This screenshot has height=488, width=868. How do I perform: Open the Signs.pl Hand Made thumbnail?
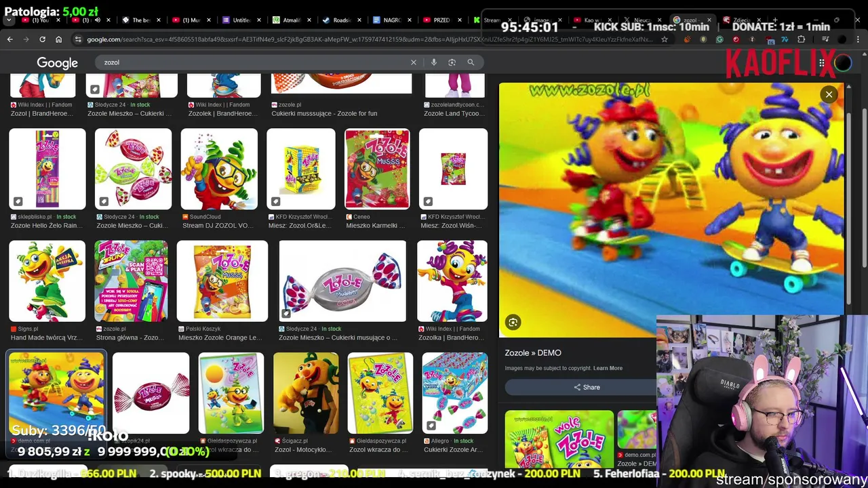[47, 281]
